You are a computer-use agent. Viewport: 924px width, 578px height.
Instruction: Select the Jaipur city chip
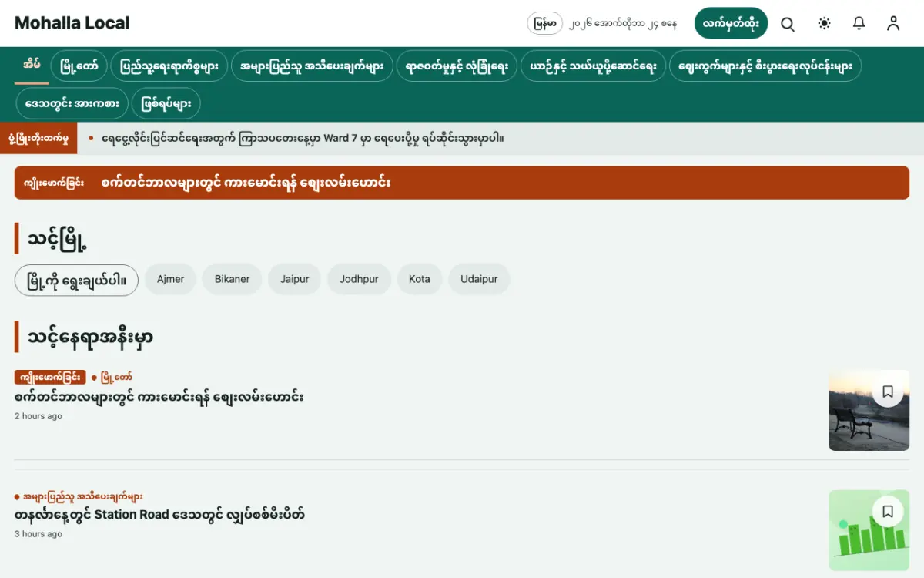295,279
